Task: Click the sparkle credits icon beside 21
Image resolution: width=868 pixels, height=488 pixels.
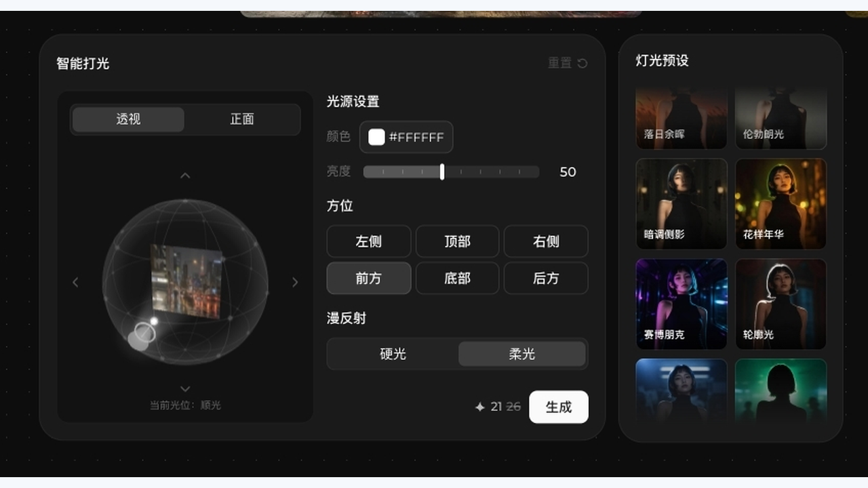Action: pos(480,407)
